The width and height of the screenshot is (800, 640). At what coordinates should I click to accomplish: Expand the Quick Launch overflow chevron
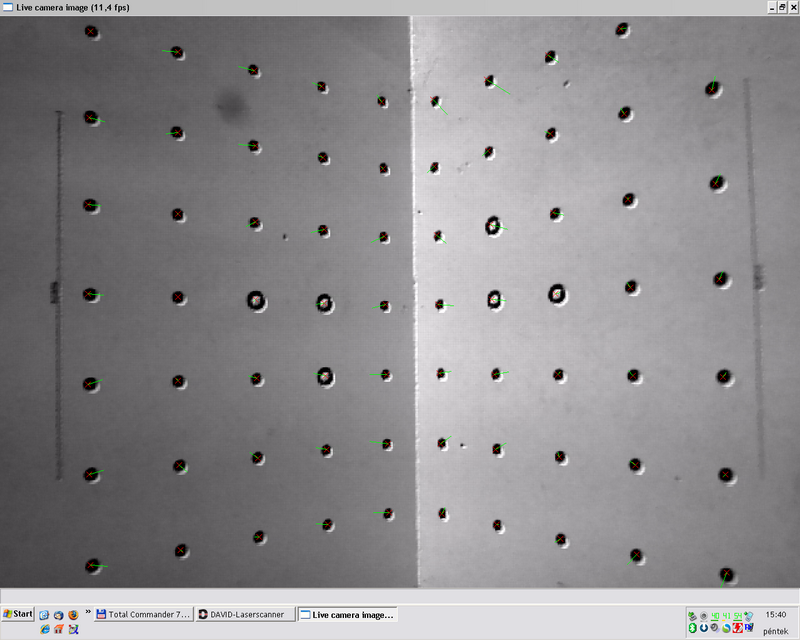(88, 611)
